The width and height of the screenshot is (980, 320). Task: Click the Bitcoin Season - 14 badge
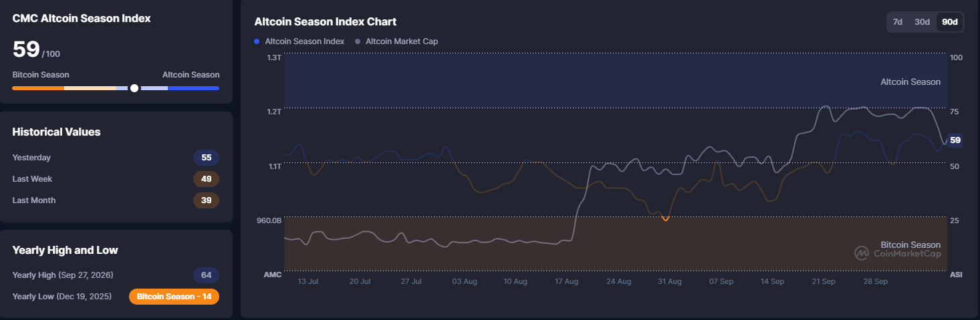click(x=174, y=297)
